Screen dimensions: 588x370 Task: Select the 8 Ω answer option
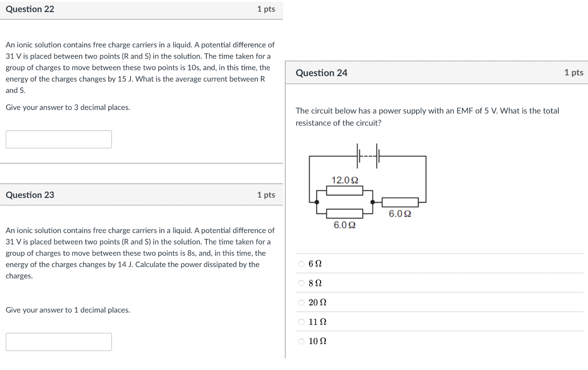301,283
